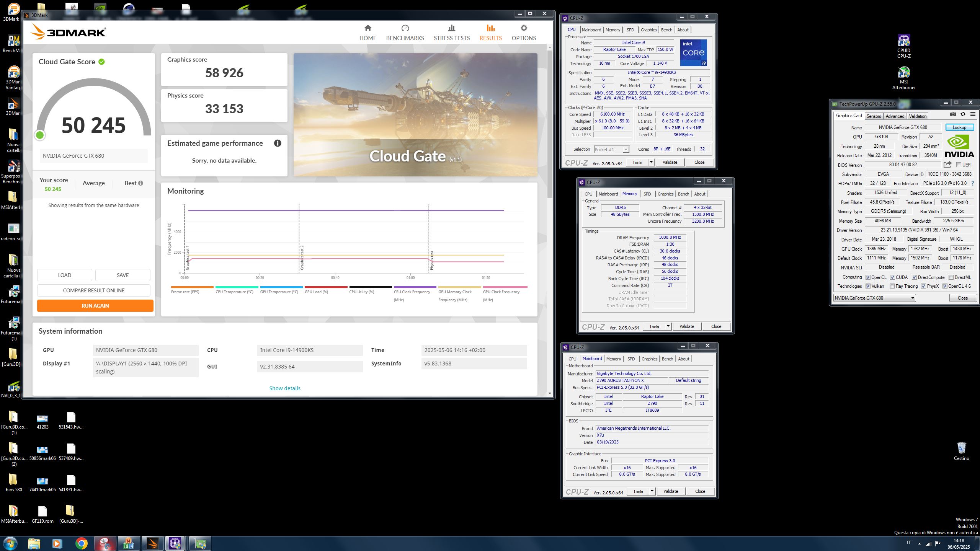Expand the Tools arrow in the Mainboard tab window
Screen dimensions: 980x551
(x=652, y=491)
